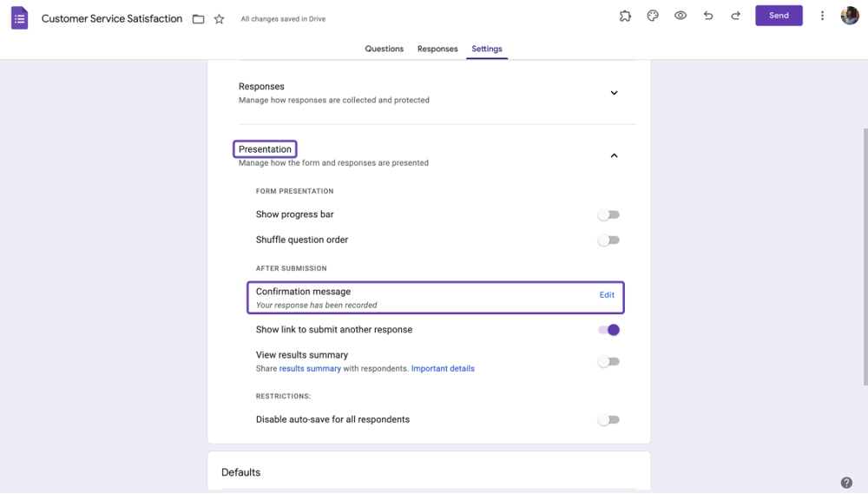Click Edit for Confirmation message

[x=607, y=295]
